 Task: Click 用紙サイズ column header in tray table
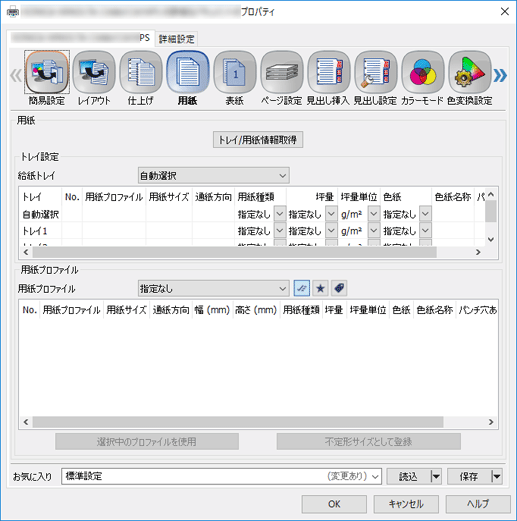[169, 197]
